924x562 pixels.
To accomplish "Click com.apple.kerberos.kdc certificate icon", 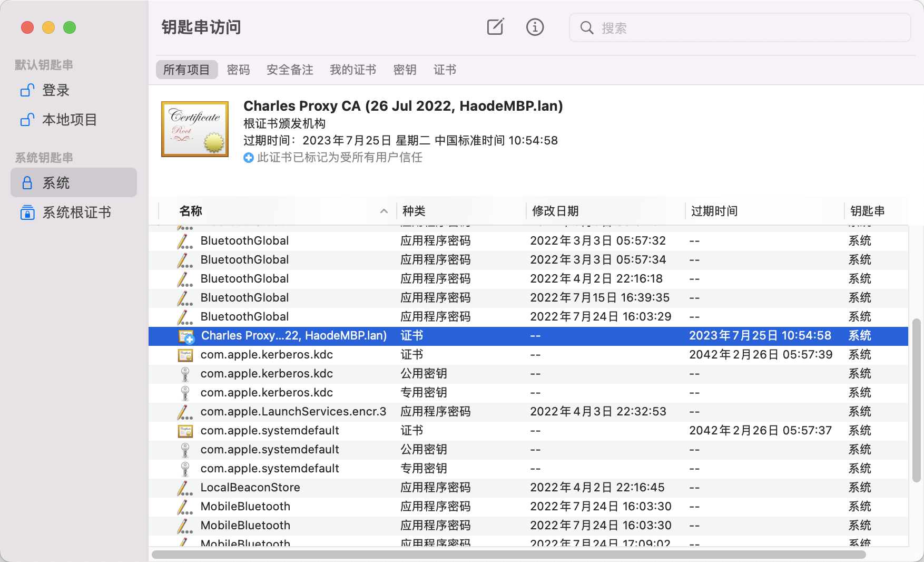I will pyautogui.click(x=185, y=355).
